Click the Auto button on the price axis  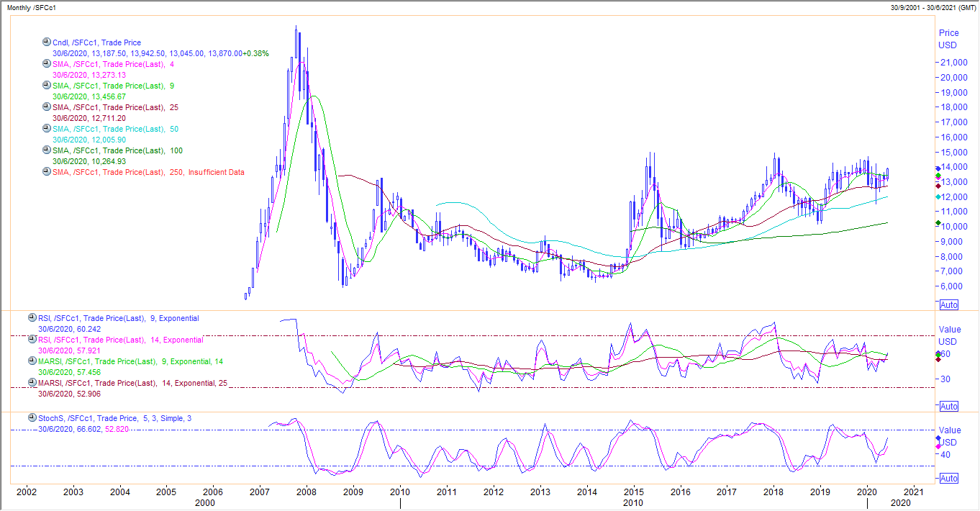[949, 305]
